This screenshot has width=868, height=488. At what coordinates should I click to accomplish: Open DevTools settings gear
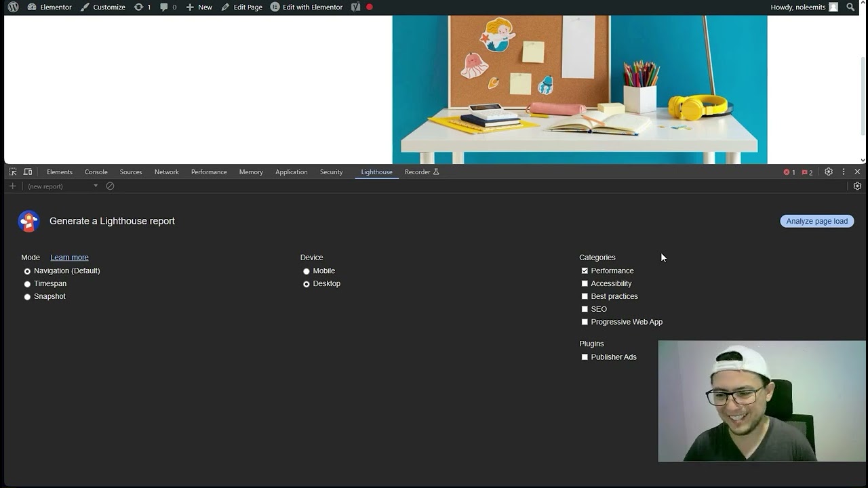click(x=829, y=172)
